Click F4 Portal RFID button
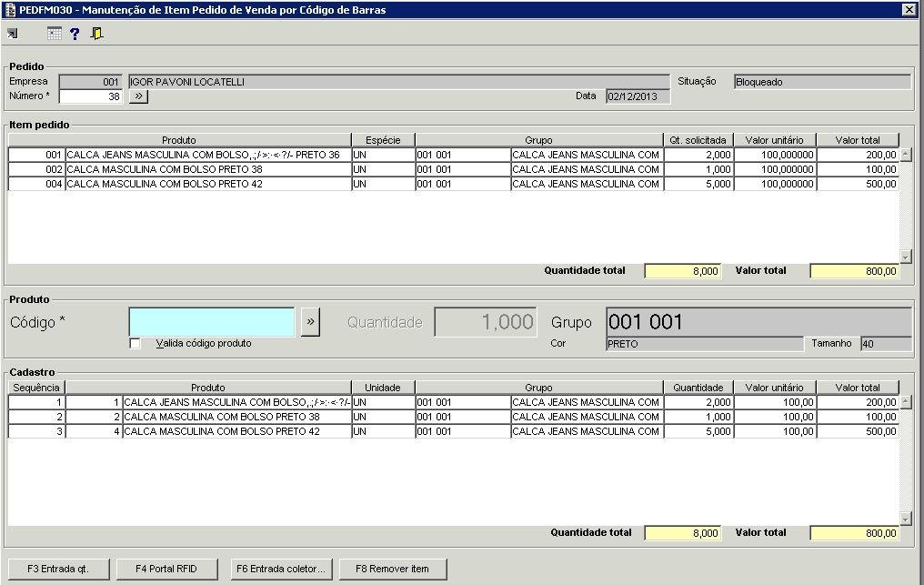 point(166,569)
